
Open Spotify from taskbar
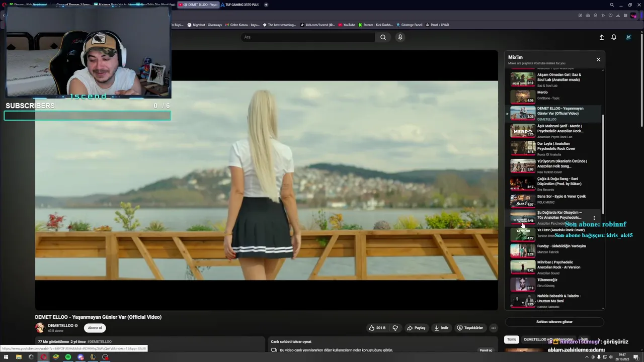(x=68, y=357)
